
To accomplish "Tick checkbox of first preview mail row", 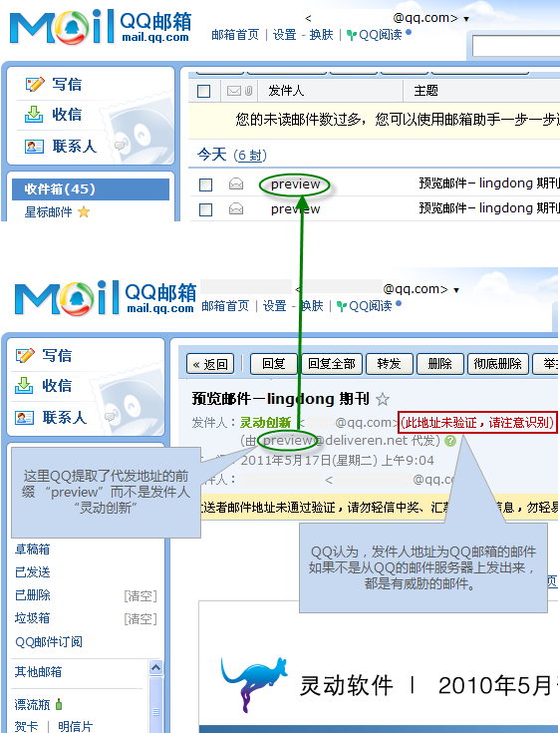I will pyautogui.click(x=205, y=185).
